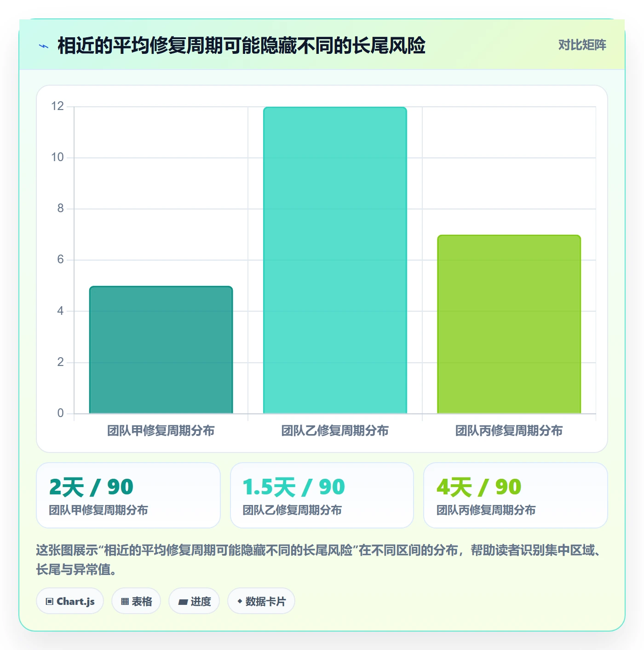644x650 pixels.
Task: Click the description paragraph starting with 这张图展示
Action: [x=319, y=560]
